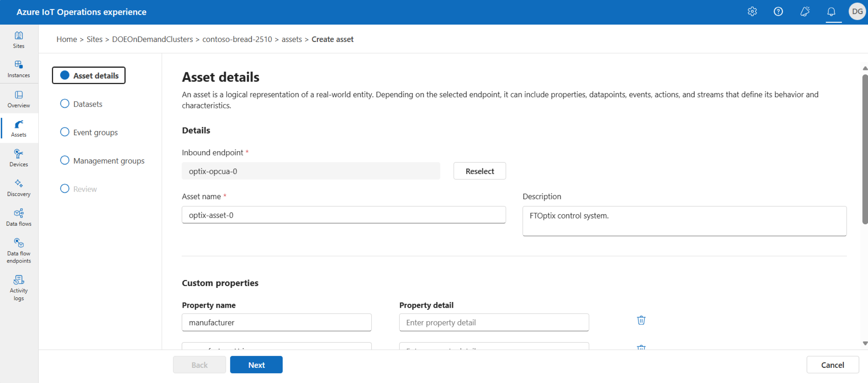The height and width of the screenshot is (383, 868).
Task: Select the Event groups step
Action: 89,132
